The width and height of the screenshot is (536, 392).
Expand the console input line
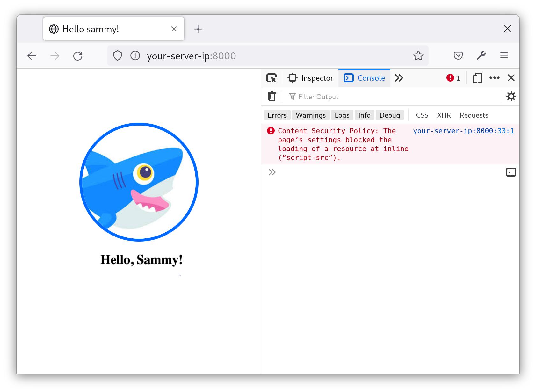point(272,172)
